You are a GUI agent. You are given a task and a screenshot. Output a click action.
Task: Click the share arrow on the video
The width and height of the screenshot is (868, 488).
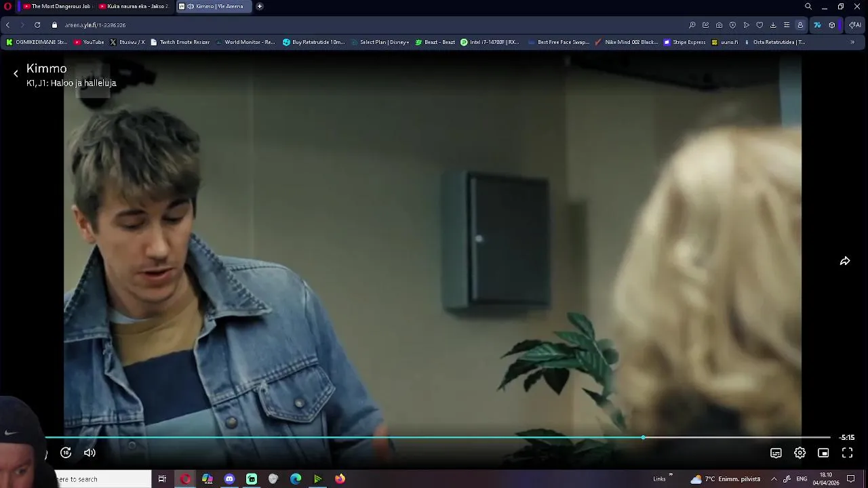845,261
